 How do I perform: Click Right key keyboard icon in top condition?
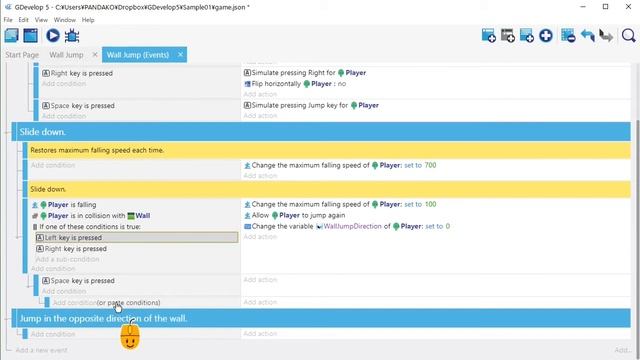click(x=46, y=73)
